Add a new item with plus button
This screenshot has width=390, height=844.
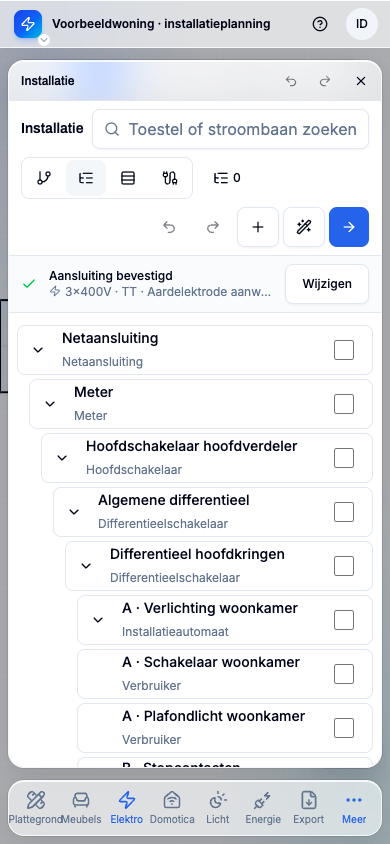258,227
